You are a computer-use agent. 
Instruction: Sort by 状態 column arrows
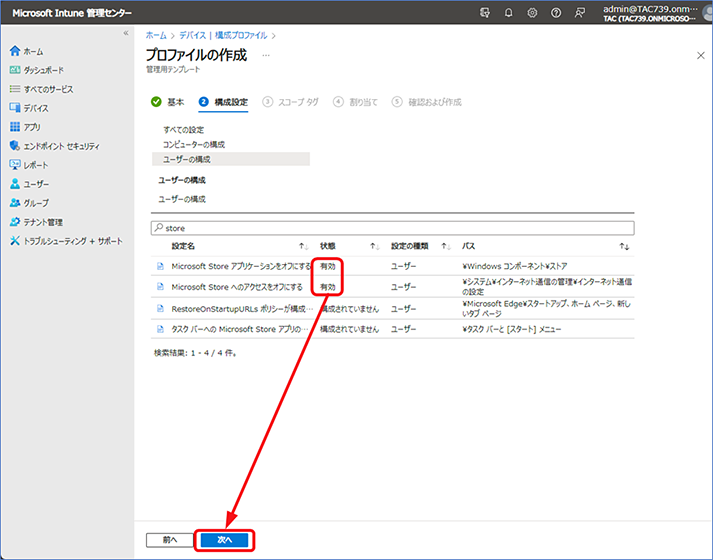[374, 246]
